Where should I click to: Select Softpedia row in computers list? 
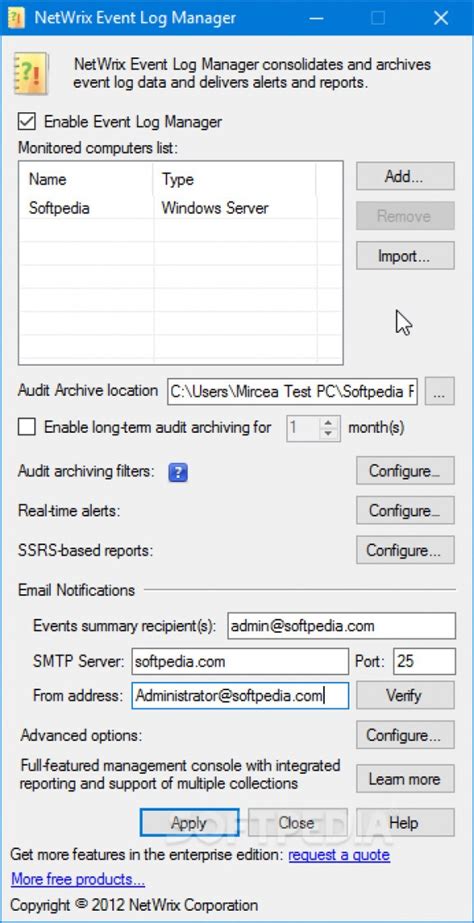[180, 208]
